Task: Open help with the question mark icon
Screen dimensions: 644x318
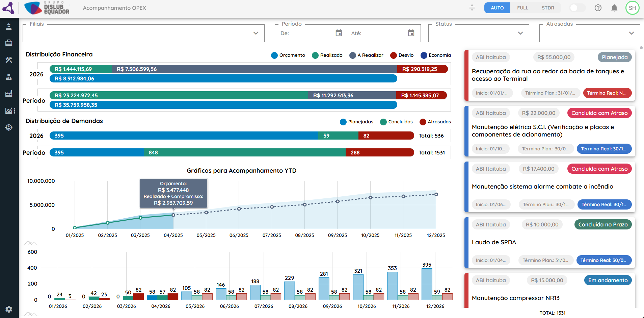Action: (598, 8)
